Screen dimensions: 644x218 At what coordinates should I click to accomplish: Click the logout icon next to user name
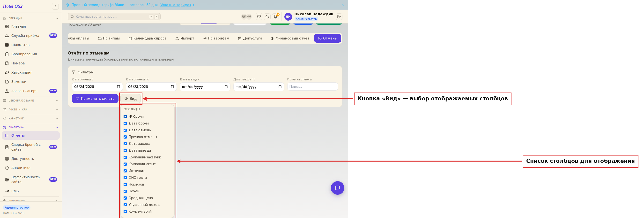click(x=339, y=16)
